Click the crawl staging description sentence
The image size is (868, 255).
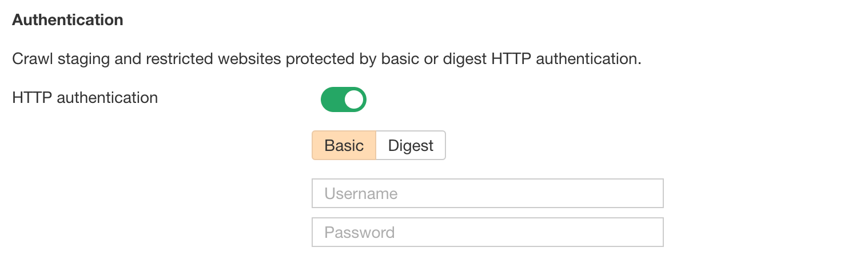(x=326, y=59)
